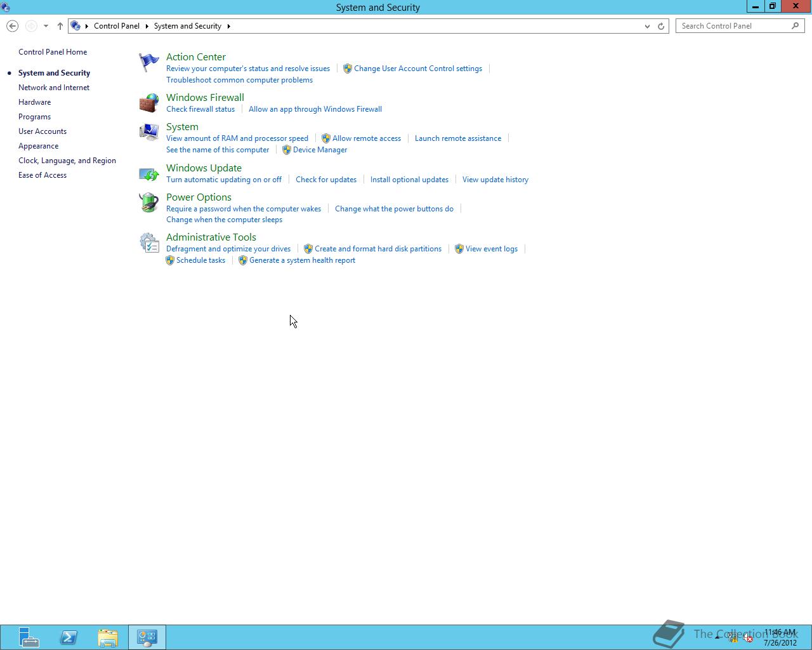
Task: Require a password when the computer wakes
Action: [x=244, y=209]
